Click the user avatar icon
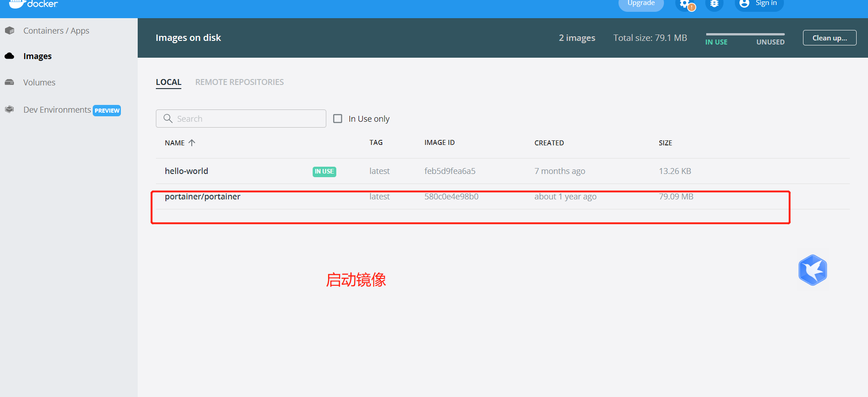The width and height of the screenshot is (868, 397). [x=744, y=4]
